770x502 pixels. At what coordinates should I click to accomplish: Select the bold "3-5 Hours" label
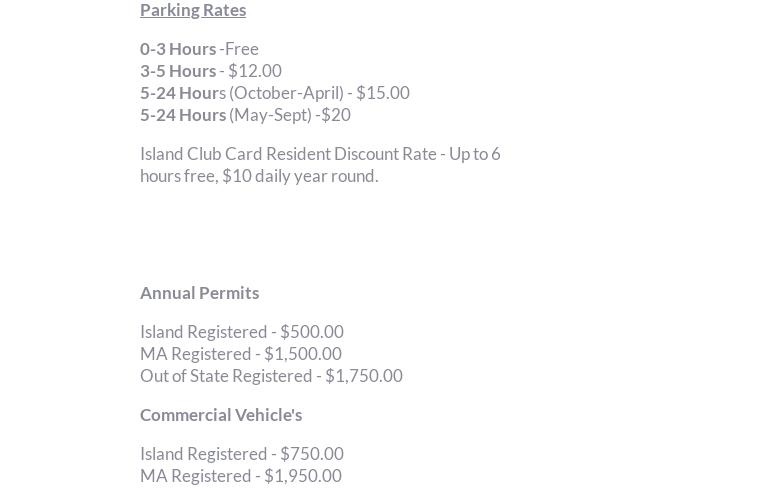tap(178, 71)
